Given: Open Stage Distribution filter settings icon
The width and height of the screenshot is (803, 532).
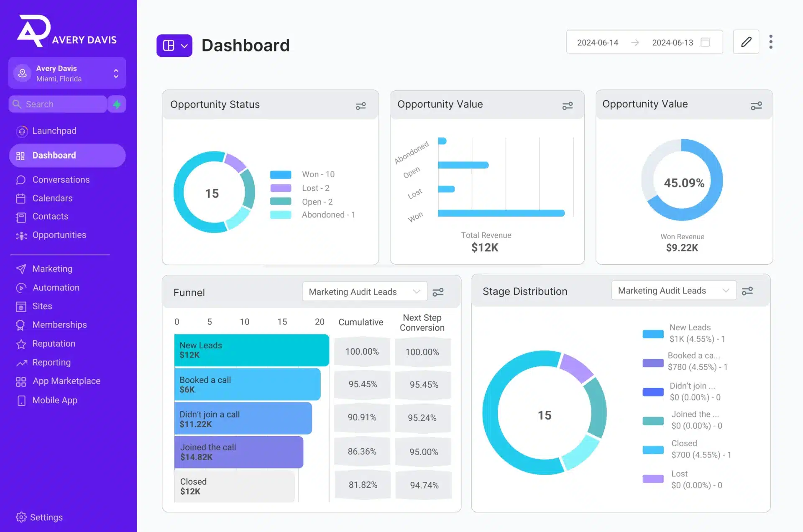Looking at the screenshot, I should 747,291.
